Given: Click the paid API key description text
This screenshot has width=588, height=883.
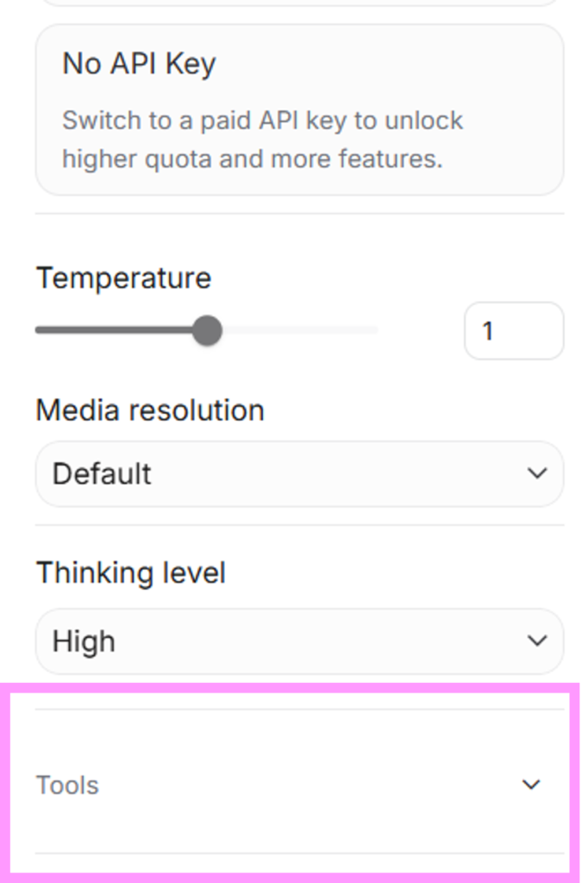Looking at the screenshot, I should click(x=262, y=140).
